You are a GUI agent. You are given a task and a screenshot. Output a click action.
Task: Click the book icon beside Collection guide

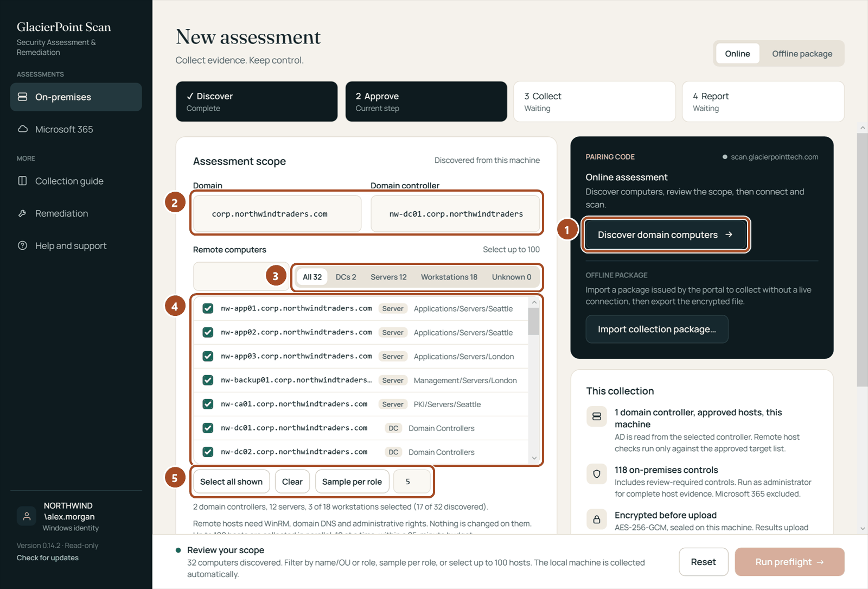(23, 181)
